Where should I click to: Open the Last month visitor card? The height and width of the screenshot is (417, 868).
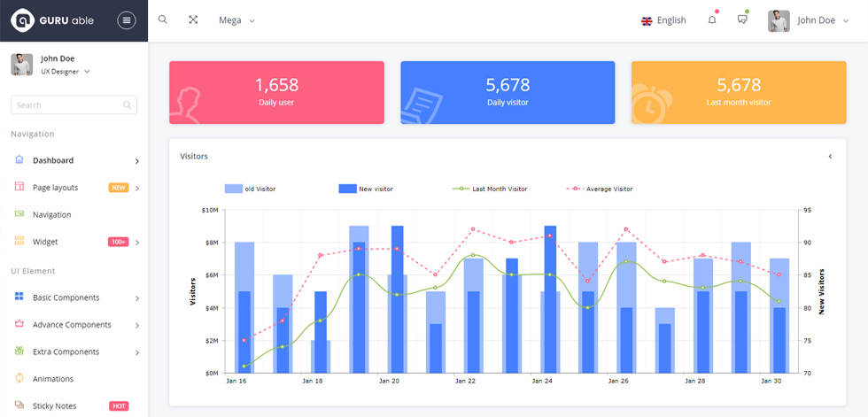(739, 92)
